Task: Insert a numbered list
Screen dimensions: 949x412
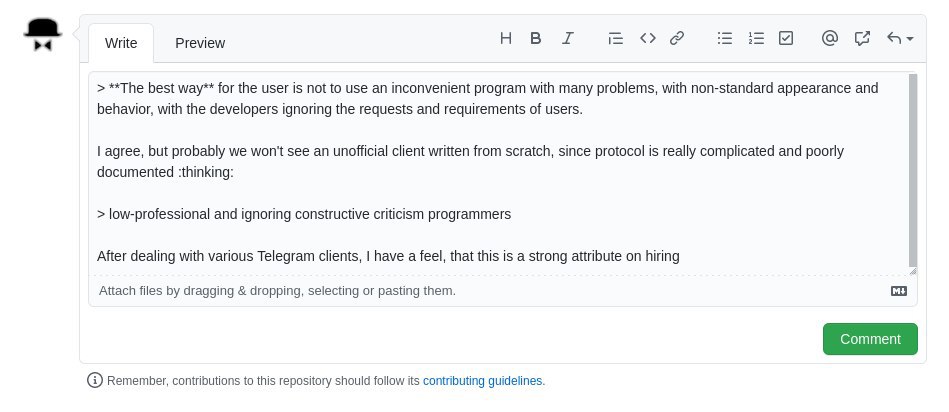Action: [x=756, y=39]
